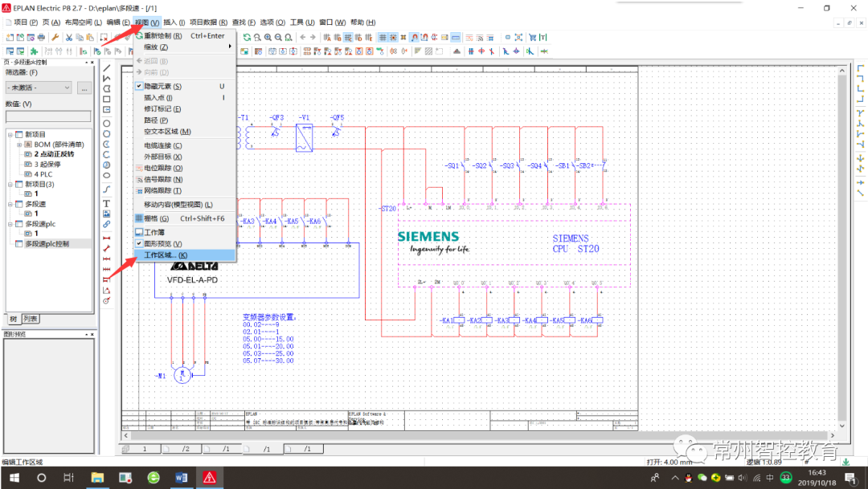This screenshot has height=489, width=868.
Task: Click the zoom in magnifier icon
Action: (268, 37)
